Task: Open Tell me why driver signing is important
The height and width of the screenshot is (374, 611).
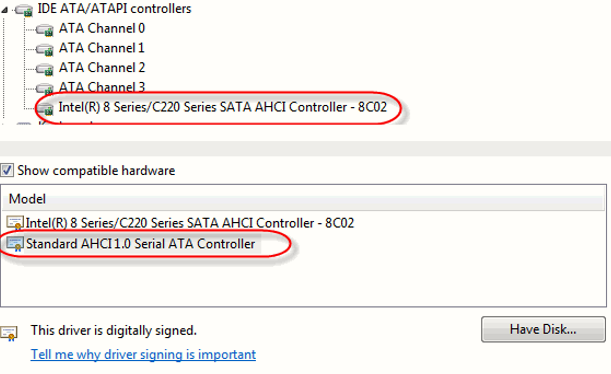Action: pos(143,355)
